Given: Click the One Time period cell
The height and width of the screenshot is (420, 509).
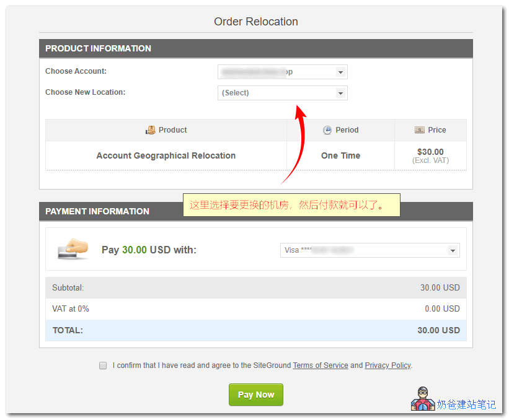Looking at the screenshot, I should (340, 155).
